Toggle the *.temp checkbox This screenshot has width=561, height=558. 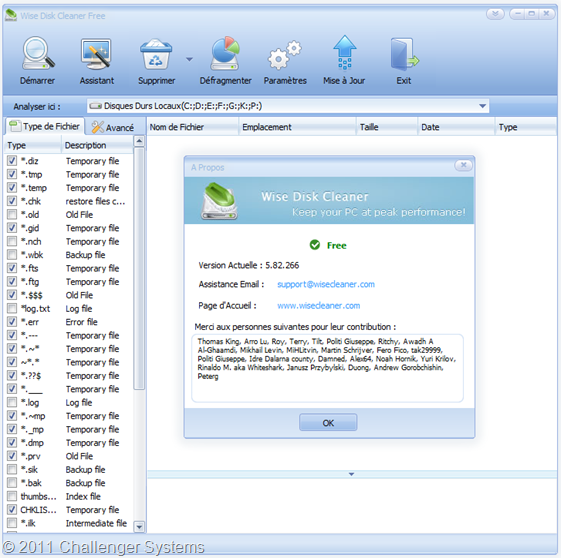pyautogui.click(x=12, y=187)
